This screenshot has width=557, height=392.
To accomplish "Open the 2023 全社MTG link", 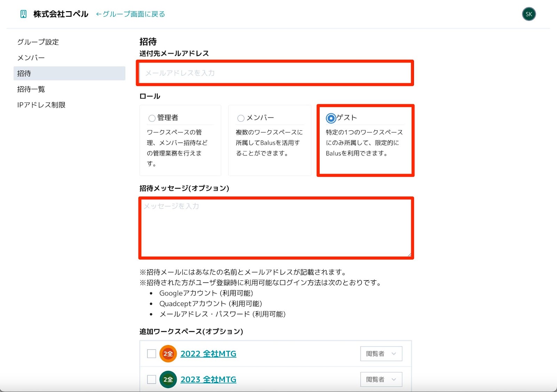I will (208, 379).
